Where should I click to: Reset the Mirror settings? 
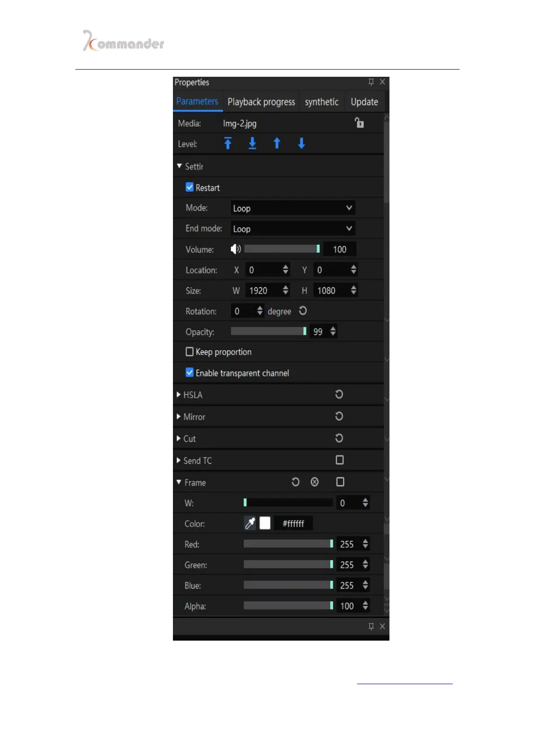coord(339,416)
